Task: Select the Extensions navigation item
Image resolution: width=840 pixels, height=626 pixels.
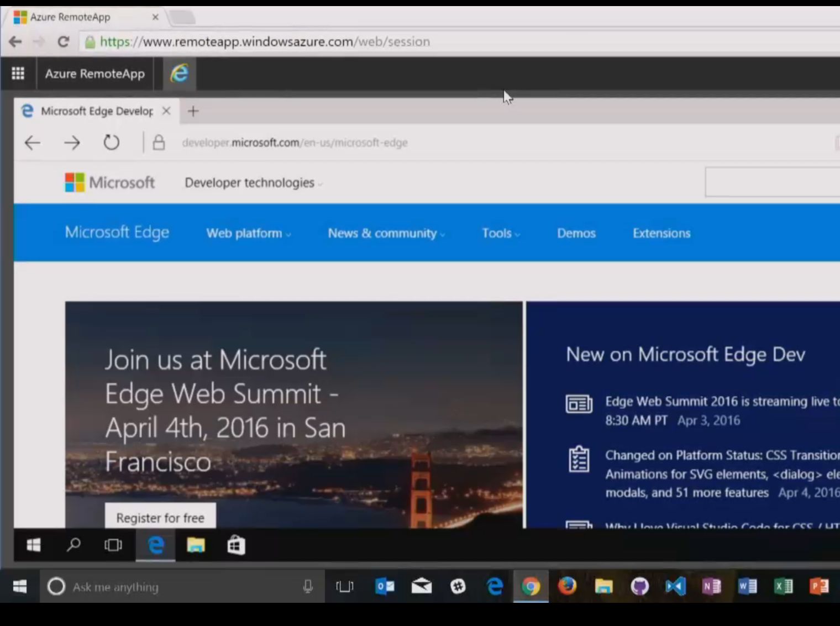Action: coord(661,233)
